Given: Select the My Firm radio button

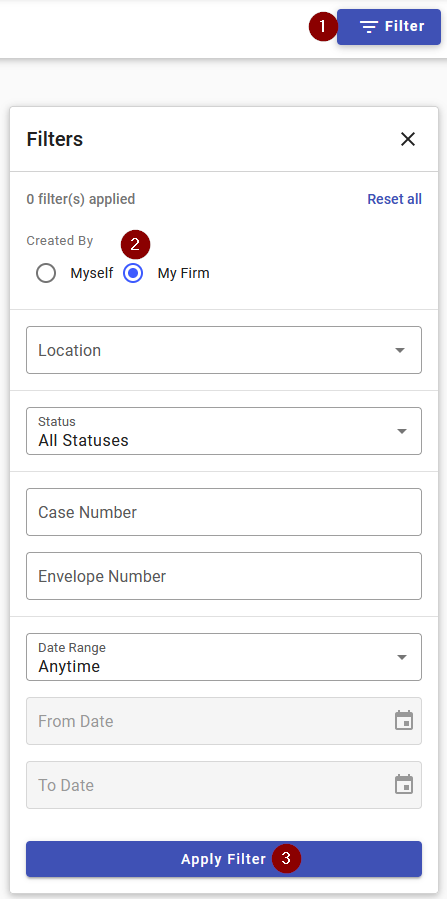Looking at the screenshot, I should tap(133, 273).
